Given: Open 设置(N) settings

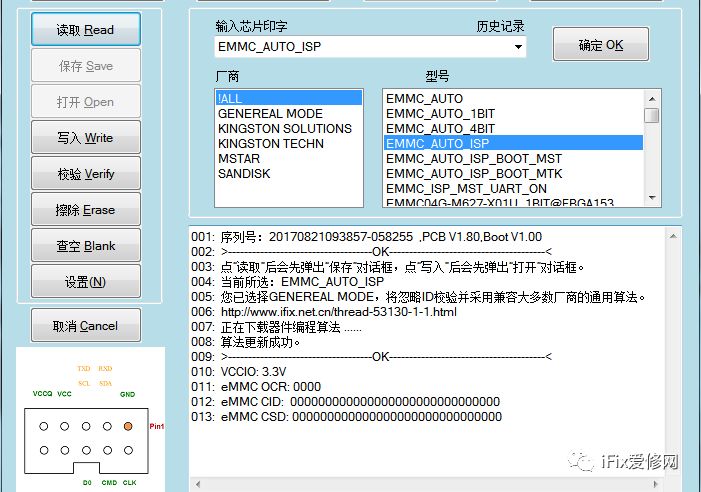Looking at the screenshot, I should tap(85, 282).
